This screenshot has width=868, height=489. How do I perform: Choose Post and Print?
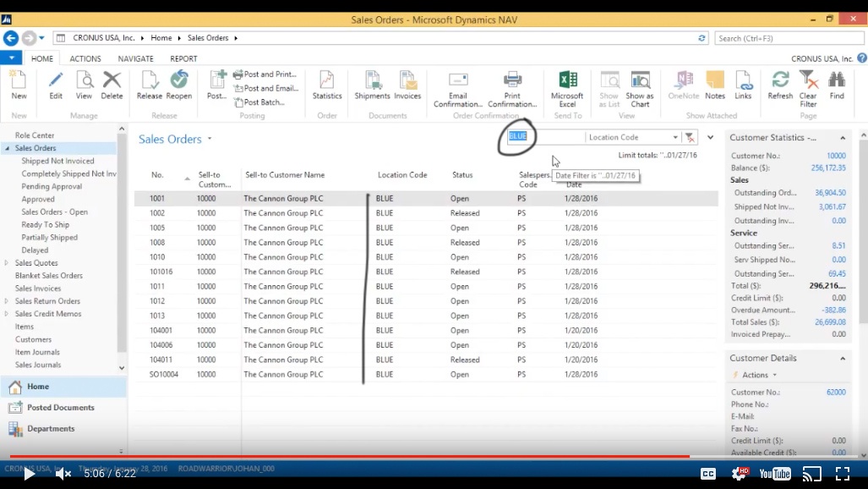[265, 74]
